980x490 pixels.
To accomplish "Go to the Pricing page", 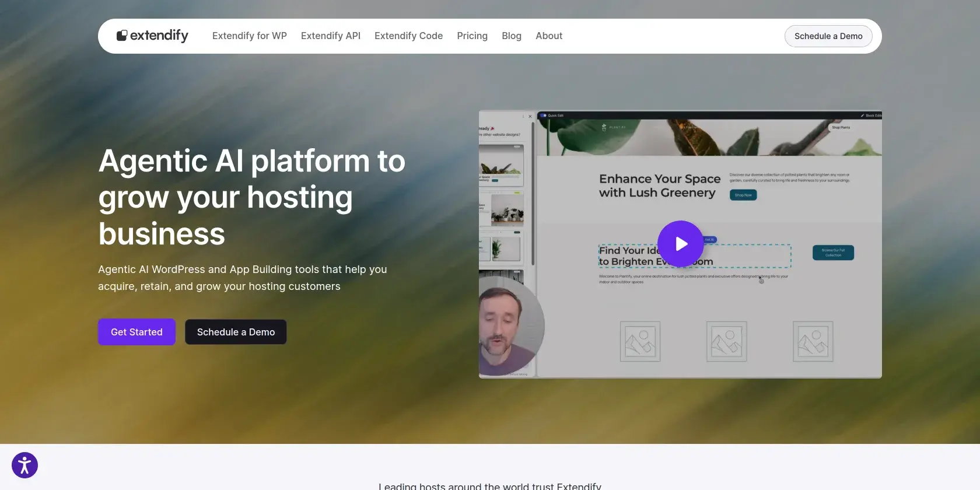I will pos(472,36).
